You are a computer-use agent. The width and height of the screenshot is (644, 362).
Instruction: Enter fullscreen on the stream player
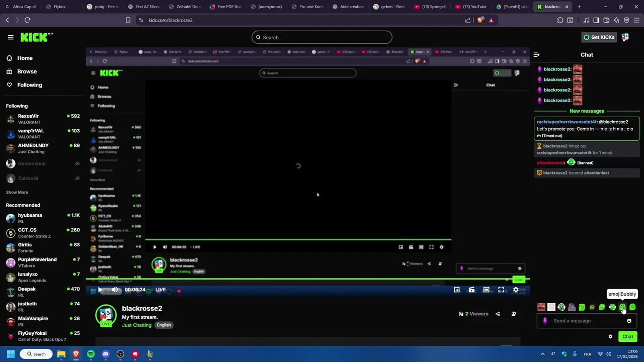point(501,290)
